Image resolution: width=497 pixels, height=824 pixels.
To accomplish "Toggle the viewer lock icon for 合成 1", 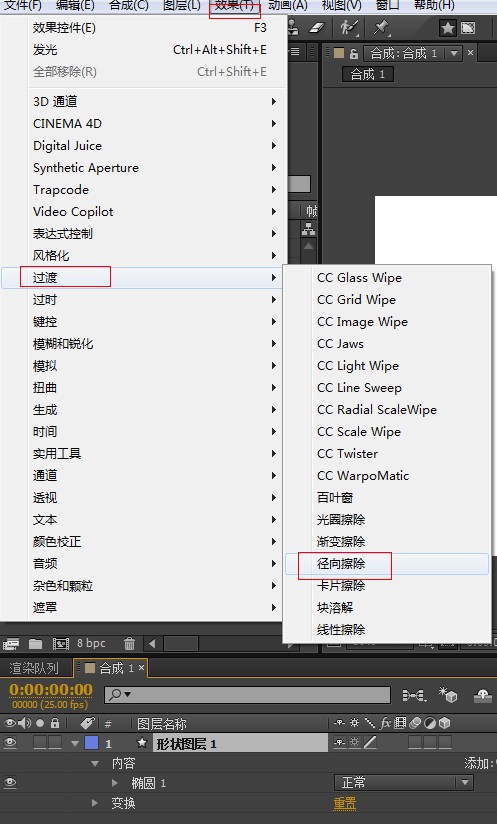I will tap(354, 53).
